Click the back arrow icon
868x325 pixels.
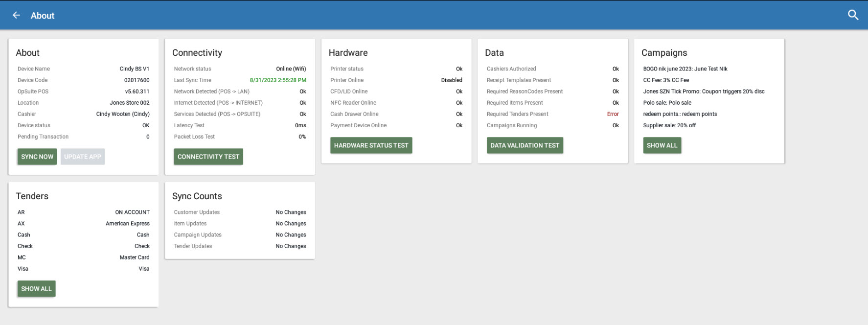click(16, 15)
